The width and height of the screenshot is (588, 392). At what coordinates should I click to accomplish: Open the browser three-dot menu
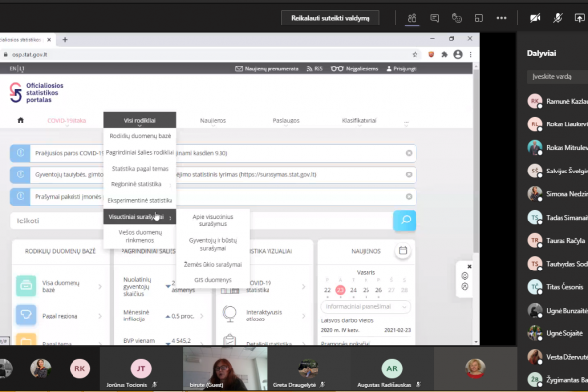click(471, 55)
